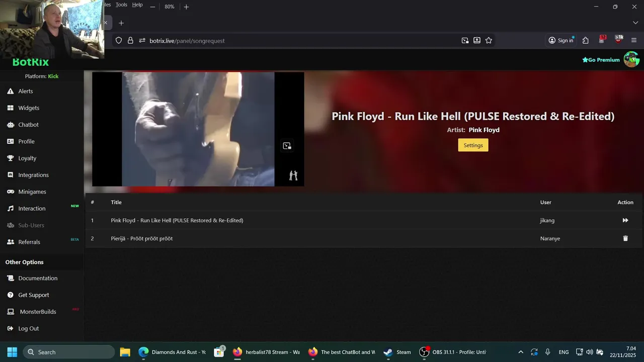Click the user name Naranye
The height and width of the screenshot is (362, 644).
coord(550,238)
